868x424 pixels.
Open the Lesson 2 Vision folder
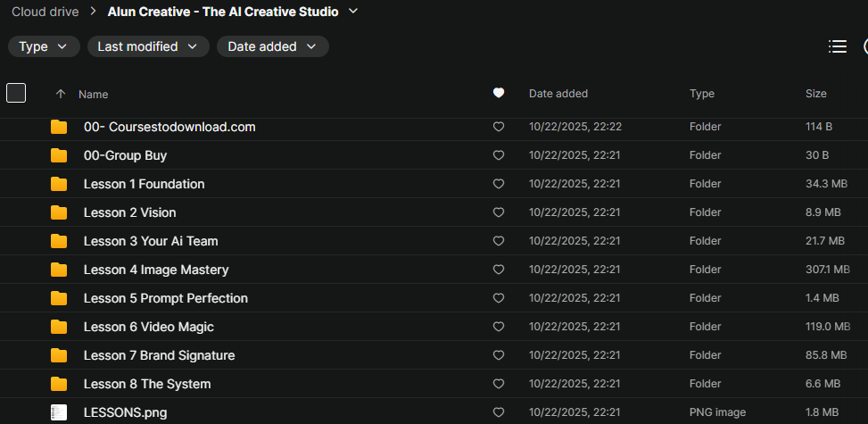129,212
